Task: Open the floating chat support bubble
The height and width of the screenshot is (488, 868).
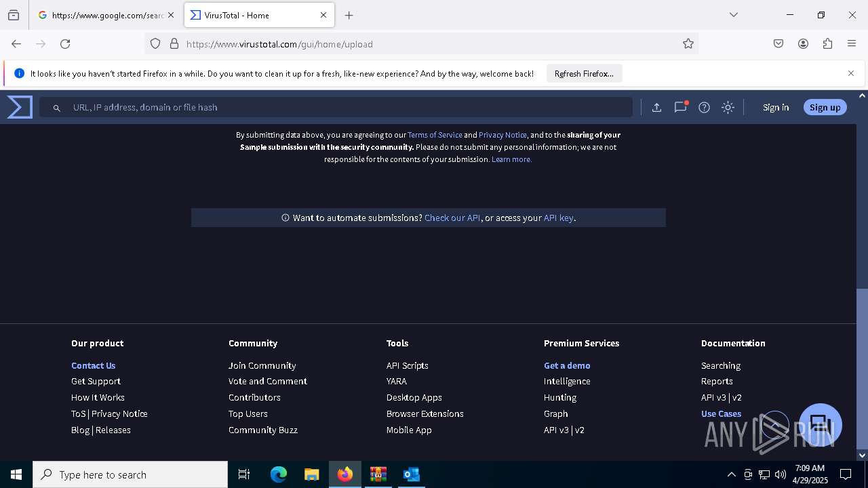Action: coord(821,425)
